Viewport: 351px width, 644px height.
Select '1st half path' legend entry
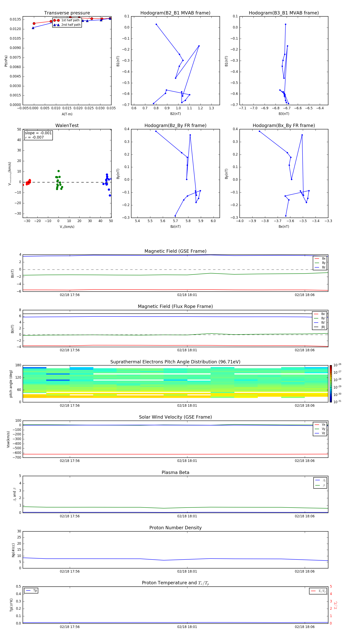pos(66,20)
